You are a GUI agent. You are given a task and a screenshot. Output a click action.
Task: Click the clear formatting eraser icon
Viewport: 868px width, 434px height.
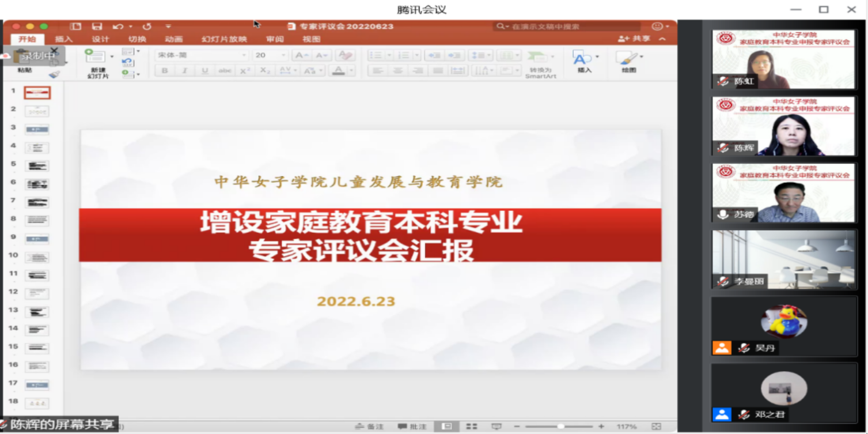pos(345,55)
